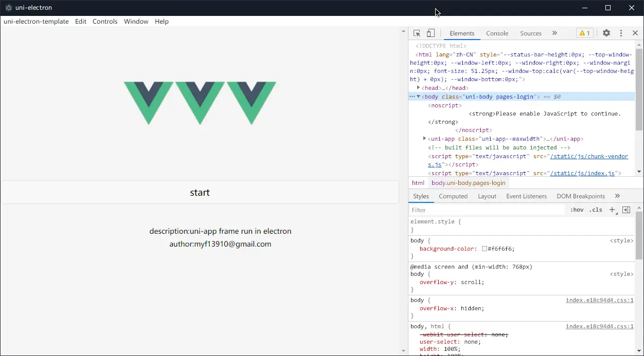Open the /static/js/index.js script link
This screenshot has width=644, height=356.
point(582,174)
